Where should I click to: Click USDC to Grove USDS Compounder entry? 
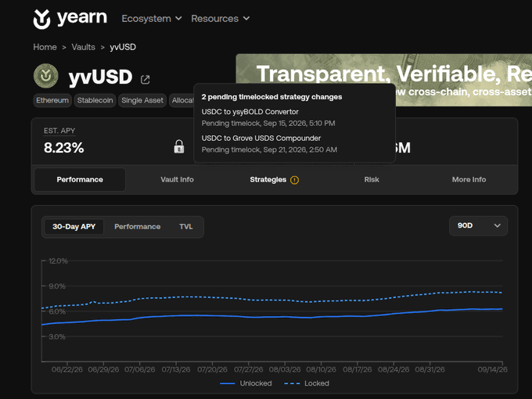pyautogui.click(x=261, y=138)
